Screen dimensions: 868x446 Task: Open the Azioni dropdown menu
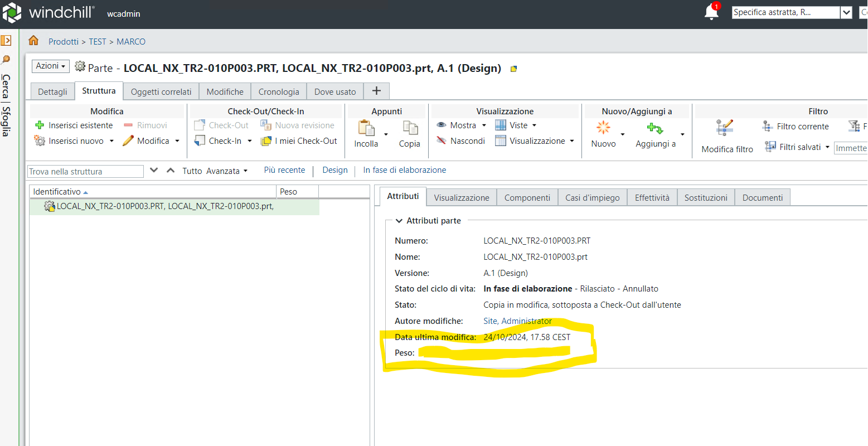[x=50, y=66]
